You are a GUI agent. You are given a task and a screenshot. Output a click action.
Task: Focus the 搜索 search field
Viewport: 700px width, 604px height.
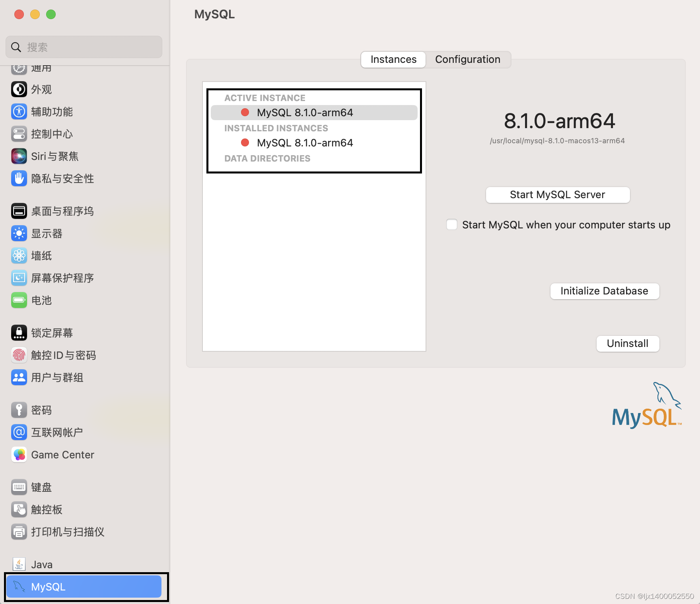[x=84, y=47]
